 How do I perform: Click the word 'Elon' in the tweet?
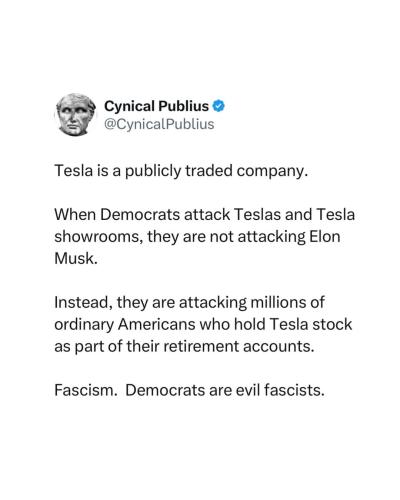click(x=325, y=237)
